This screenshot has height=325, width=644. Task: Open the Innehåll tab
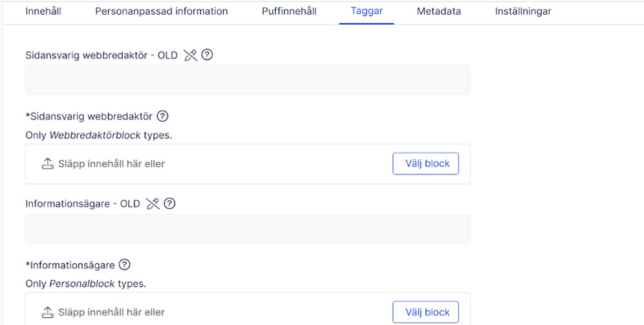[43, 12]
